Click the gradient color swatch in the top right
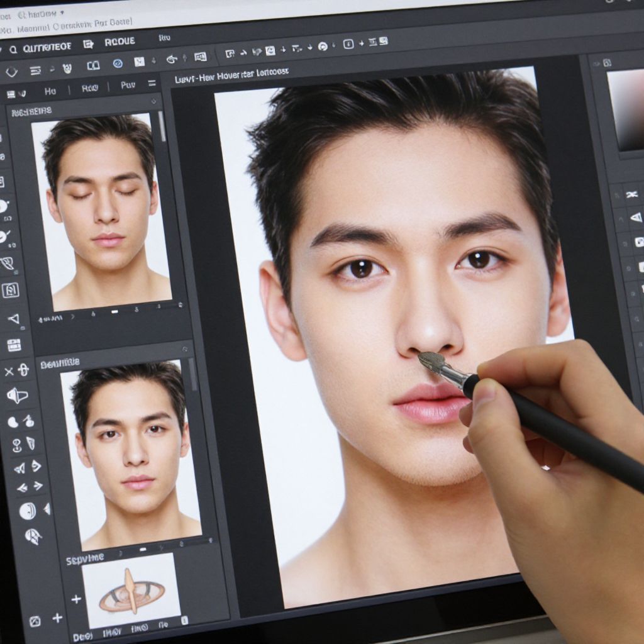The width and height of the screenshot is (644, 644). tap(626, 109)
